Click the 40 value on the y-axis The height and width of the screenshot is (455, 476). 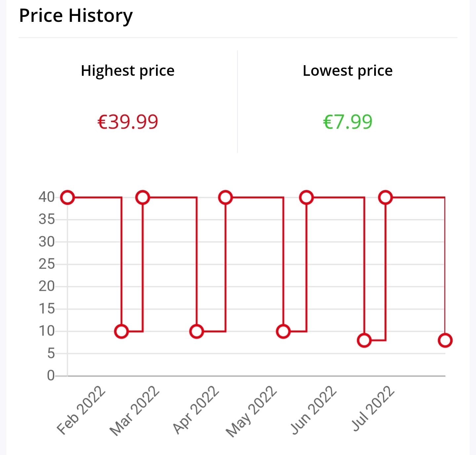coord(47,197)
